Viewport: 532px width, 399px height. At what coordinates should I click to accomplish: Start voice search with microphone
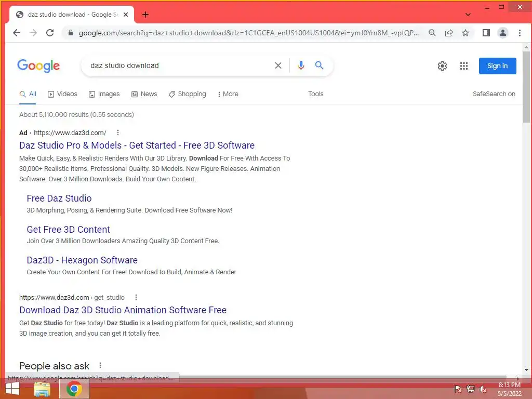[x=301, y=65]
